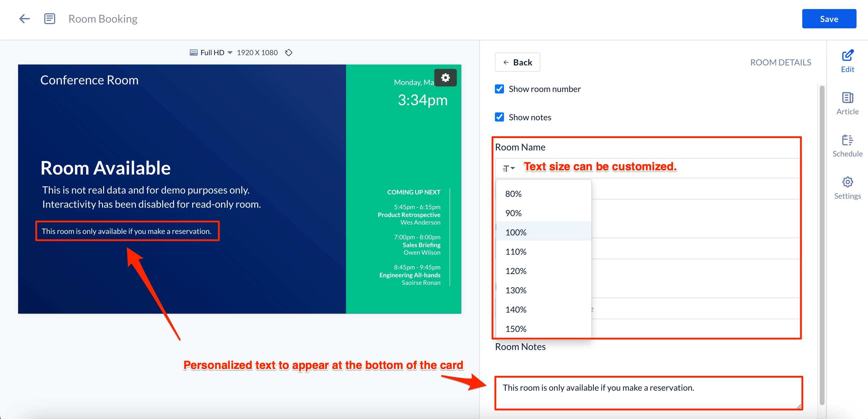Open the Room Name text size dropdown
Screen dimensions: 868x419
pos(508,168)
